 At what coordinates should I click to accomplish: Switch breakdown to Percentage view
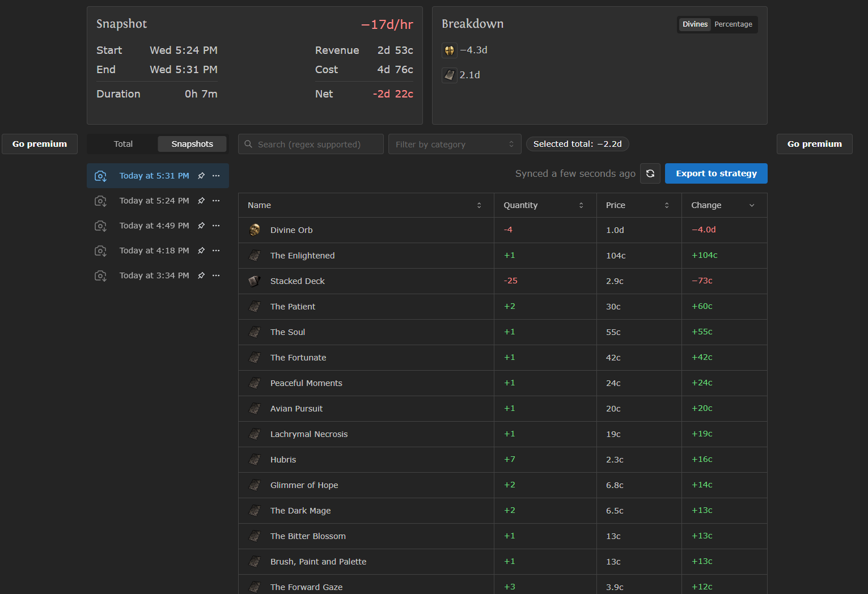pyautogui.click(x=733, y=24)
